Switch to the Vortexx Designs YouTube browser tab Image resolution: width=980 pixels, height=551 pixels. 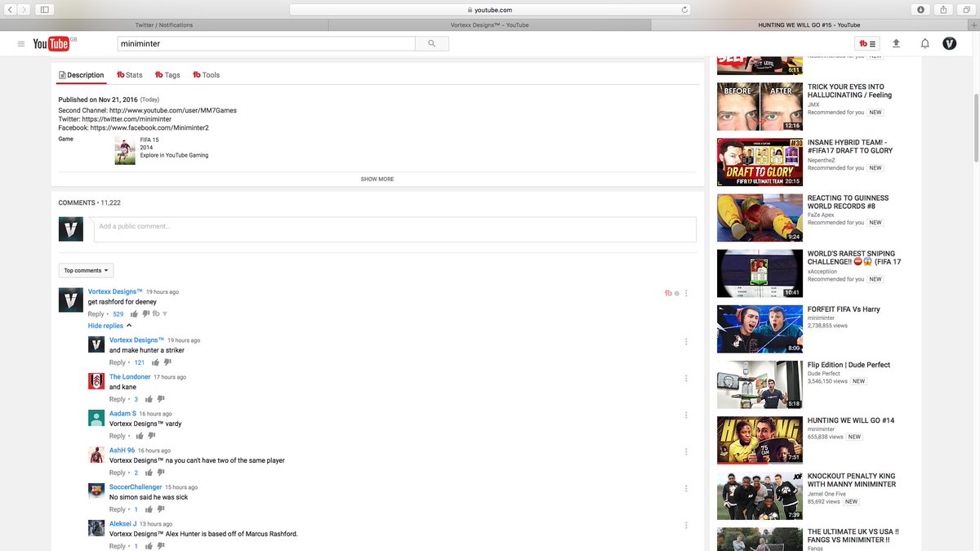(490, 24)
